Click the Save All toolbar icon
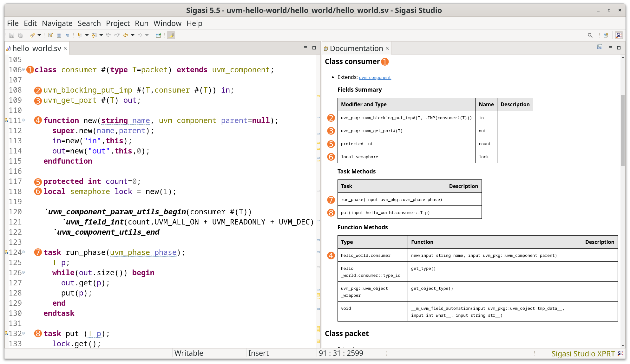 pyautogui.click(x=20, y=35)
